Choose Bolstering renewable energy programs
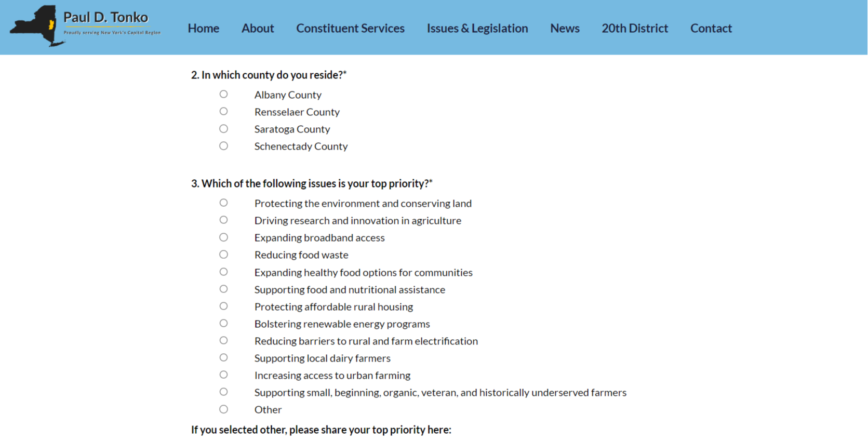The height and width of the screenshot is (440, 868). (x=223, y=323)
